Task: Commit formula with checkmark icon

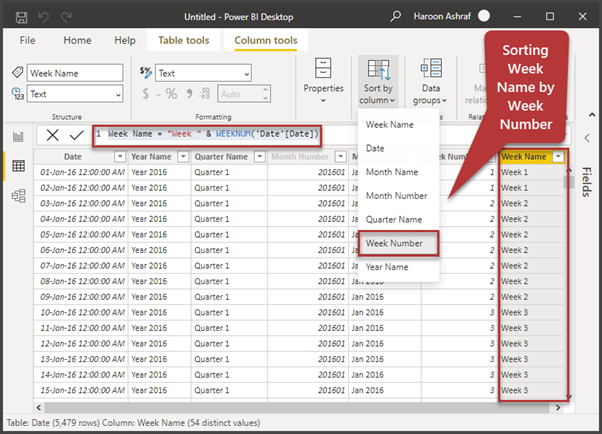Action: coord(76,135)
